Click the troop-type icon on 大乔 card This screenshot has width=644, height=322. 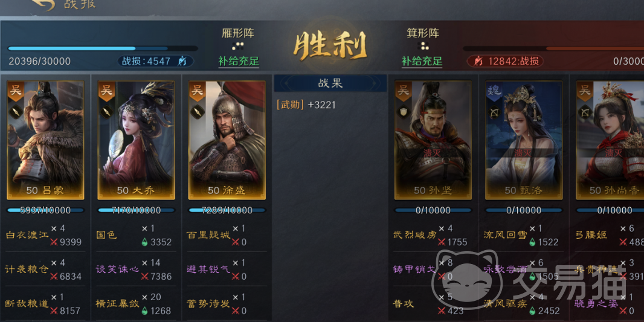click(106, 111)
